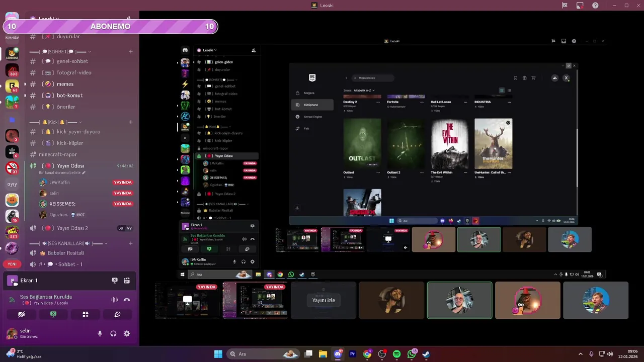This screenshot has width=644, height=362.
Task: Open the LEOSKOLI server icon
Action: [12, 53]
